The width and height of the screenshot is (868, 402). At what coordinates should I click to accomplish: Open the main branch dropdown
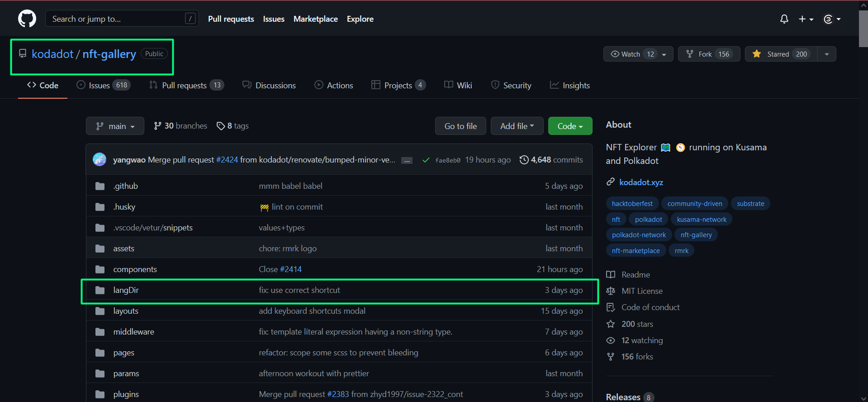115,126
